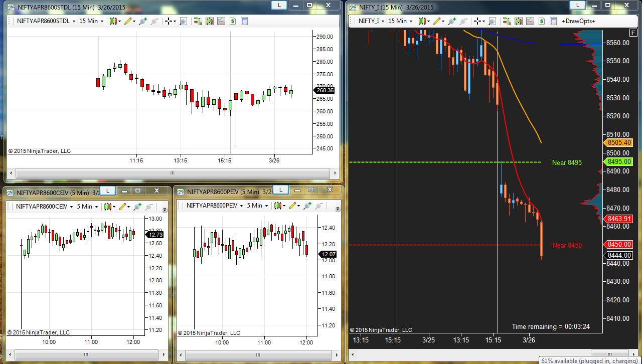This screenshot has height=364, width=642.
Task: Open NIFTY_I instrument dropdown
Action: [x=371, y=21]
